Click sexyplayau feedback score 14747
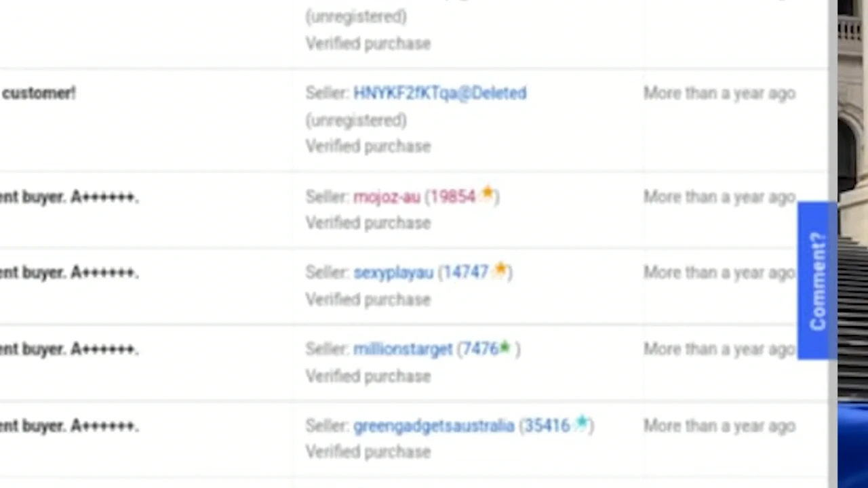 click(466, 272)
